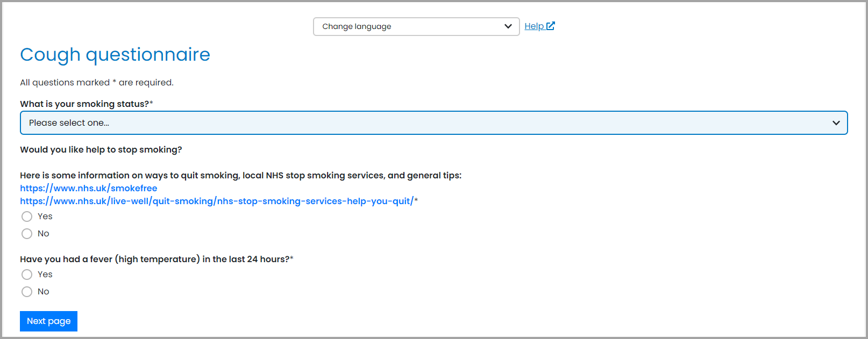The width and height of the screenshot is (868, 339).
Task: Choose Yes for fever in last 24 hours
Action: pos(27,275)
